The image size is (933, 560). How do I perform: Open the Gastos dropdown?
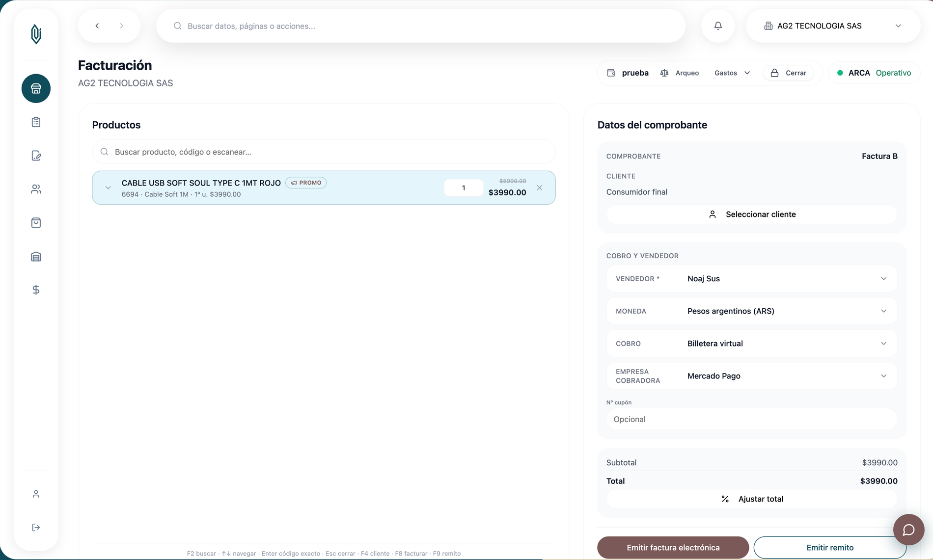point(732,73)
